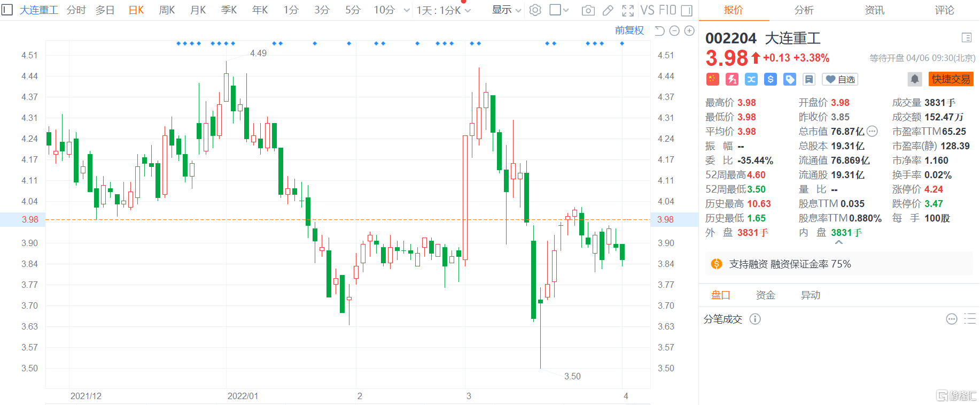Click the orange dollar financing icon
The height and width of the screenshot is (405, 980).
click(x=717, y=264)
